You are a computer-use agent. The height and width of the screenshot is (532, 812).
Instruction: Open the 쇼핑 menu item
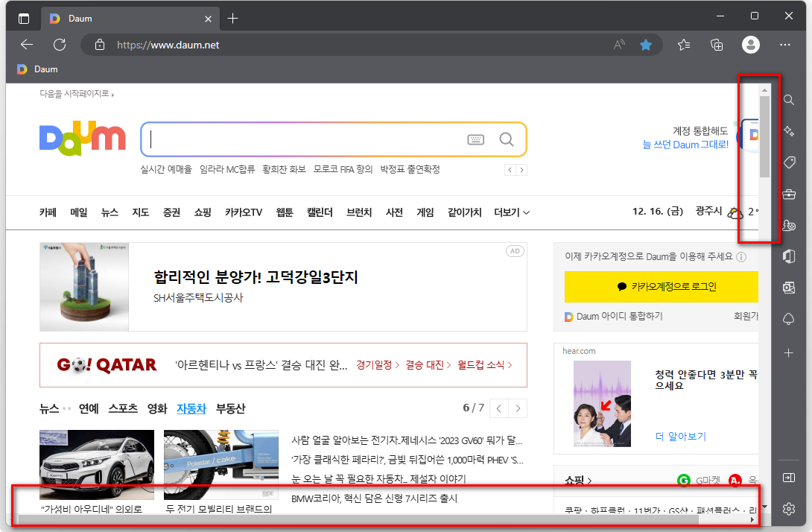(x=203, y=212)
